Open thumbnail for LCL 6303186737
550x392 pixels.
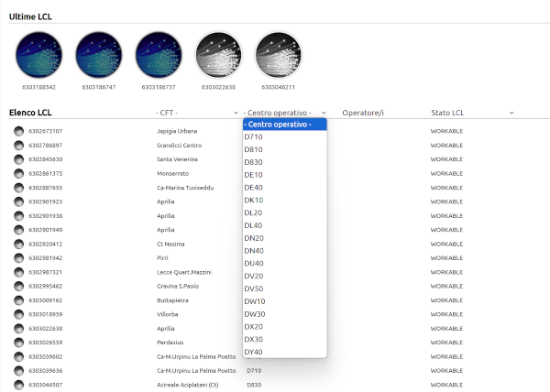(159, 55)
